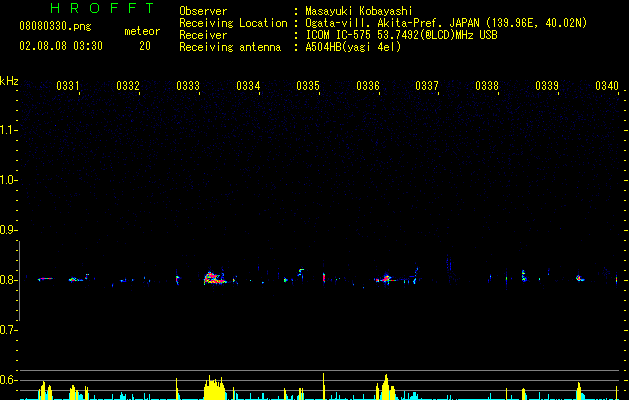Click the 'Observer' field label
The height and width of the screenshot is (400, 629).
[203, 11]
